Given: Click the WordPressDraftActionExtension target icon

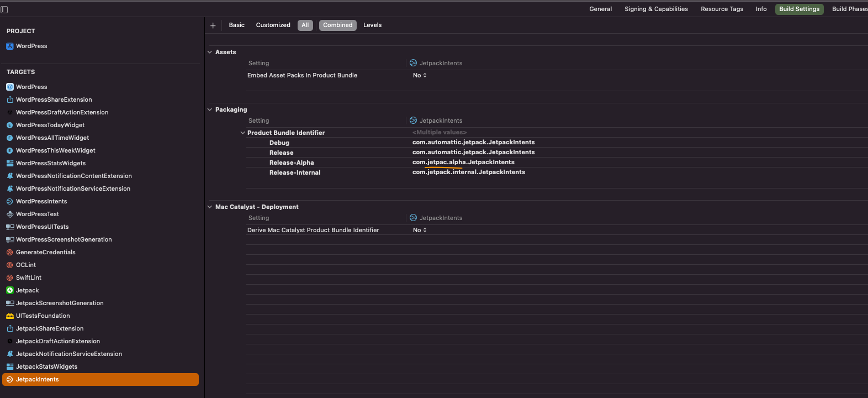Looking at the screenshot, I should point(10,112).
